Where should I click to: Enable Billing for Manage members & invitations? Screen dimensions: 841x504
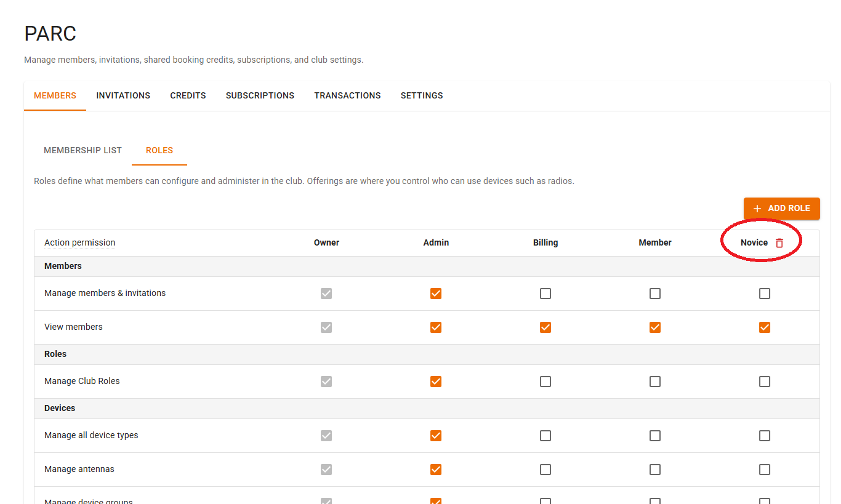(545, 294)
